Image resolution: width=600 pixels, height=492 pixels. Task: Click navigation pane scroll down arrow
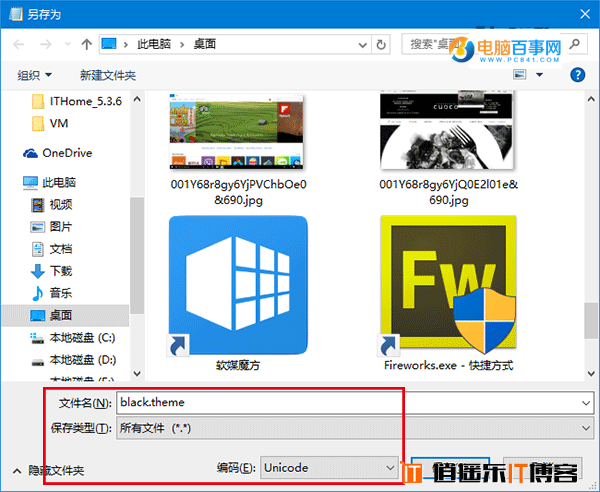pyautogui.click(x=137, y=373)
